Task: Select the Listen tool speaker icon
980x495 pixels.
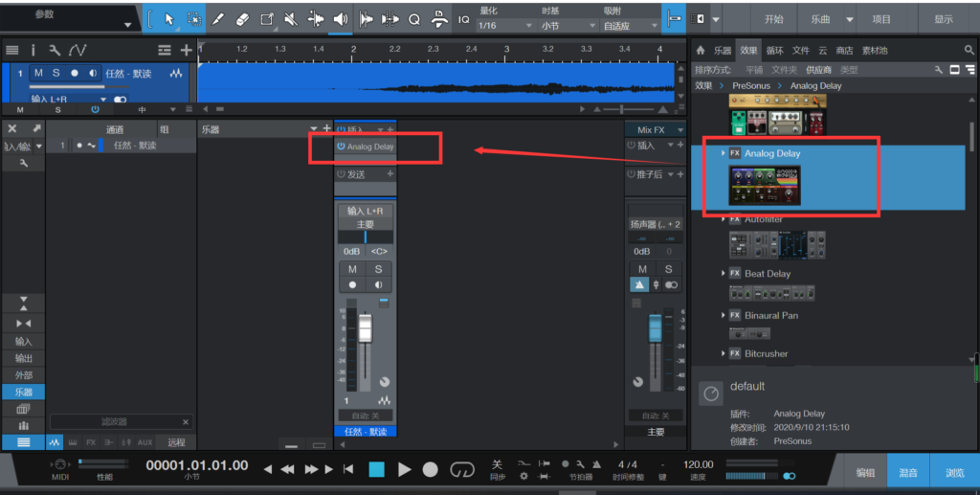Action: tap(341, 19)
